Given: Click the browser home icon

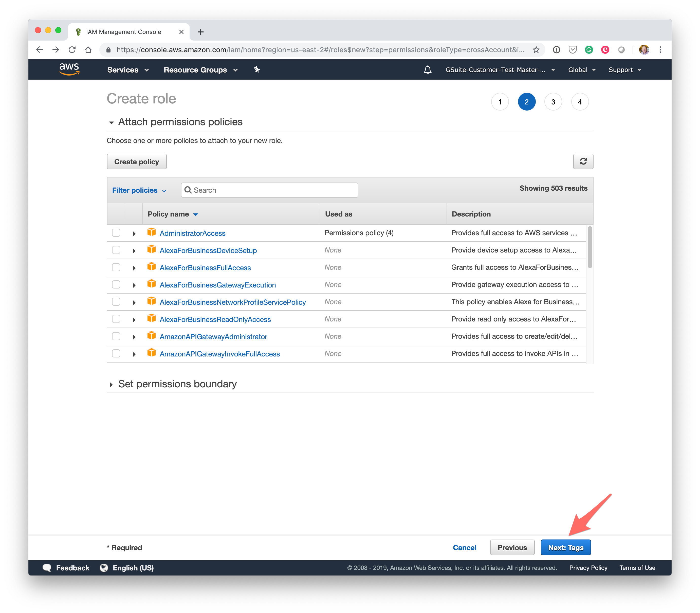Looking at the screenshot, I should [88, 50].
